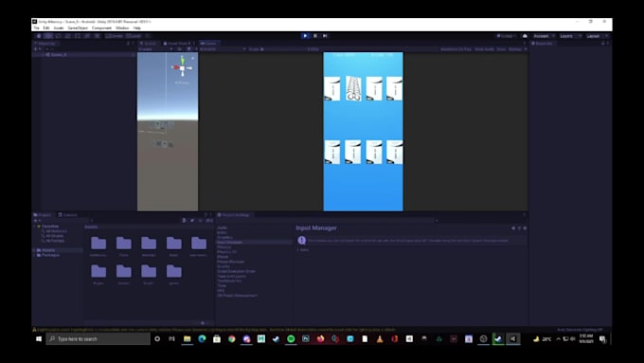This screenshot has width=644, height=363.
Task: Select the Scene_5 item in Hierarchy
Action: (x=59, y=55)
